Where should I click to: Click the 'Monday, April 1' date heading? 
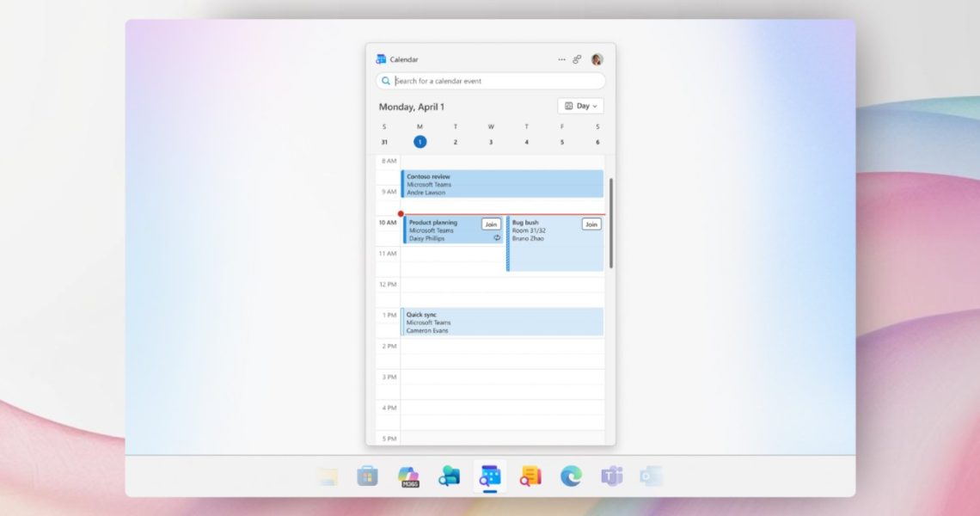411,107
